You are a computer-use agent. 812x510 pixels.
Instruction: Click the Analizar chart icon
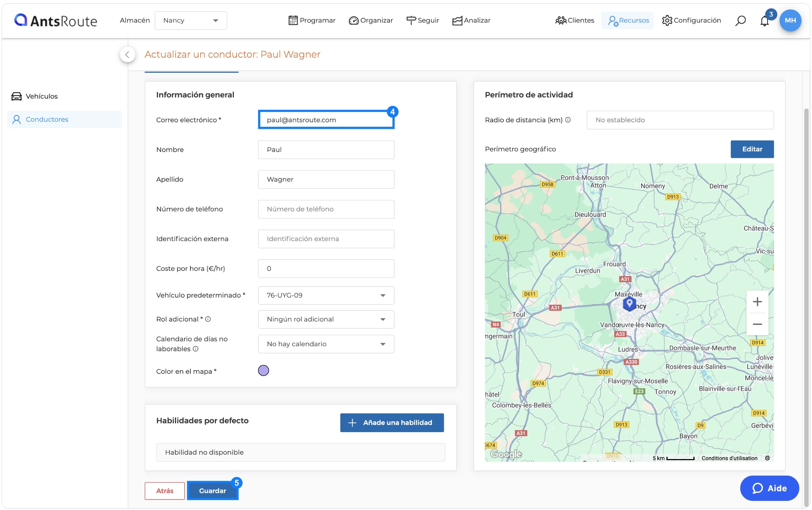[457, 21]
